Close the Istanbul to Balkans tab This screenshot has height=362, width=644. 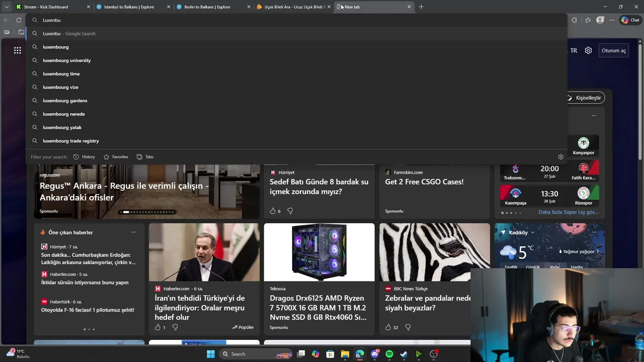[169, 7]
